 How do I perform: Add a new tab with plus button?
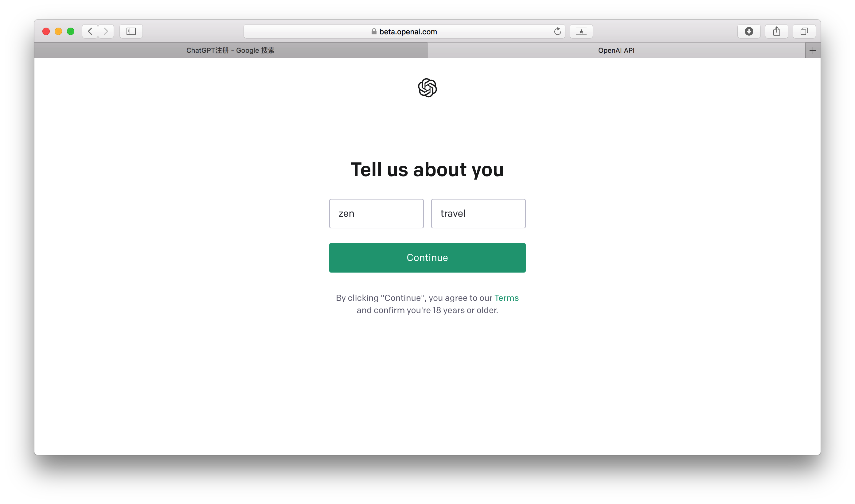pos(813,51)
